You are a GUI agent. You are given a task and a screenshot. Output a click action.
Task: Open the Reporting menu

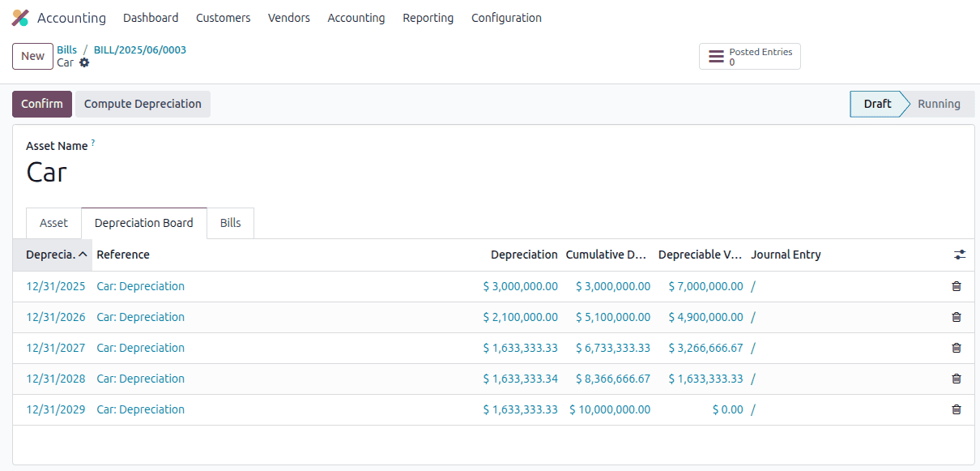click(x=428, y=17)
